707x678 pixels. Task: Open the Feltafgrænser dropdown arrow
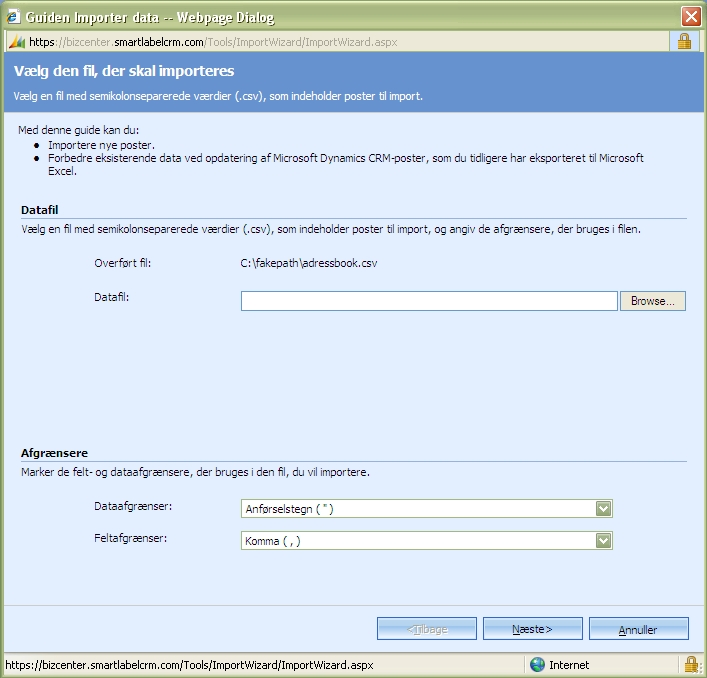(603, 541)
